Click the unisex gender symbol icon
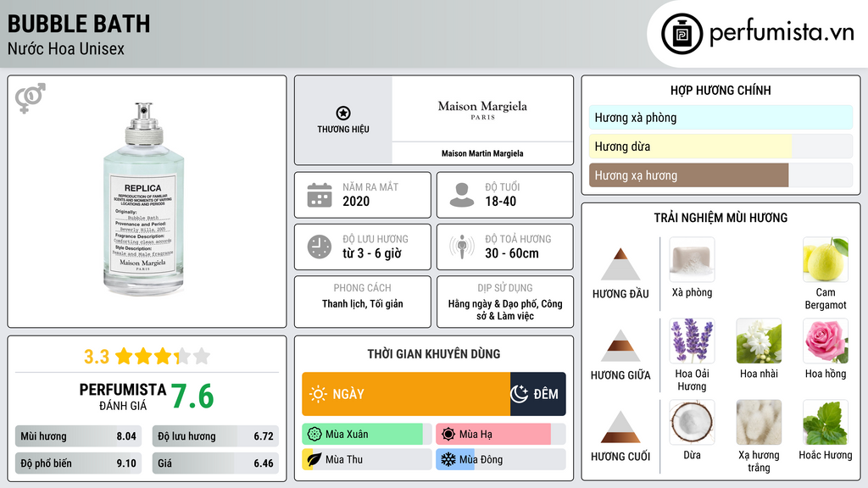The width and height of the screenshot is (868, 488). point(31,97)
